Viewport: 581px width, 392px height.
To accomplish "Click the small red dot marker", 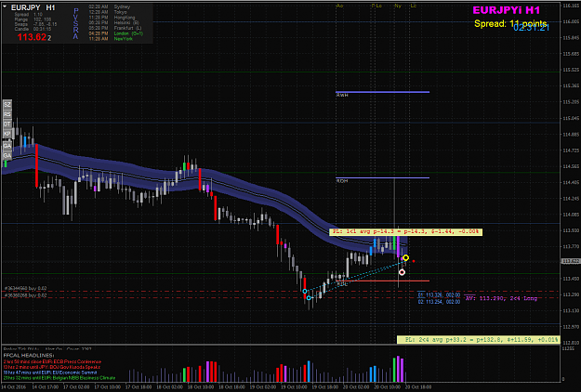I will pyautogui.click(x=414, y=261).
